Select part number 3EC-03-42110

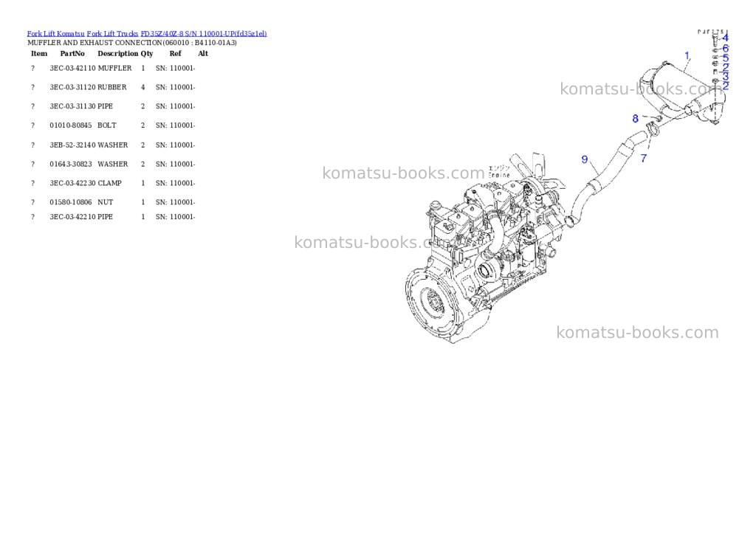tap(72, 69)
